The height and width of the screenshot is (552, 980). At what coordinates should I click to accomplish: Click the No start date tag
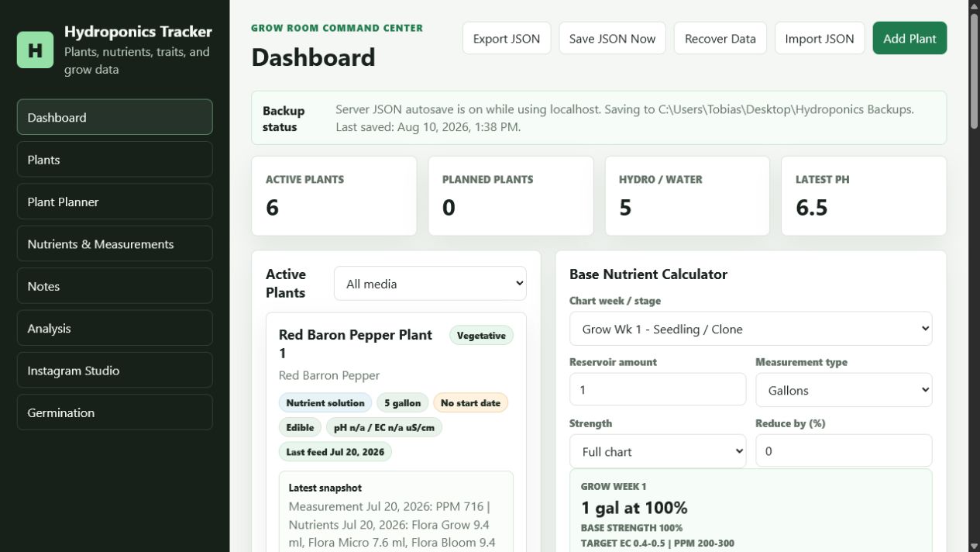(x=471, y=403)
